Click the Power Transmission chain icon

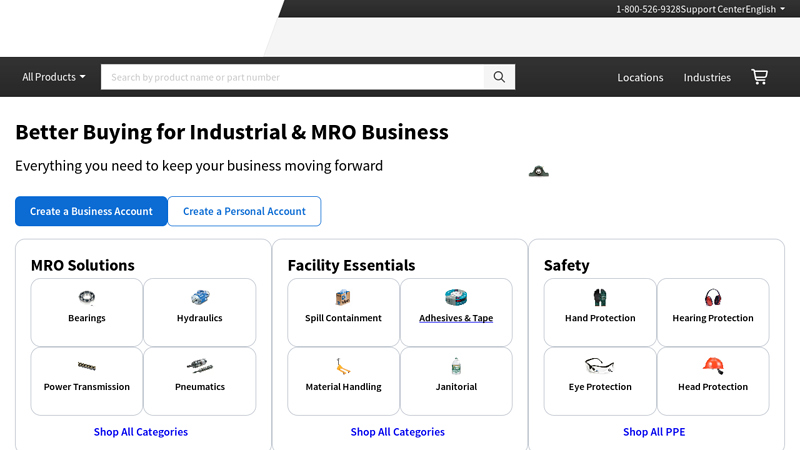pyautogui.click(x=87, y=366)
